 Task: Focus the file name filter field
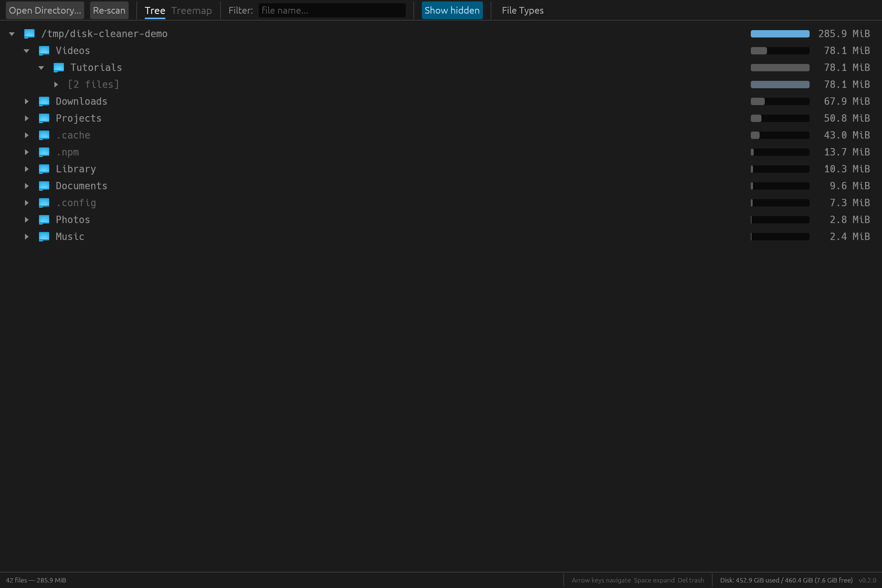(x=331, y=11)
